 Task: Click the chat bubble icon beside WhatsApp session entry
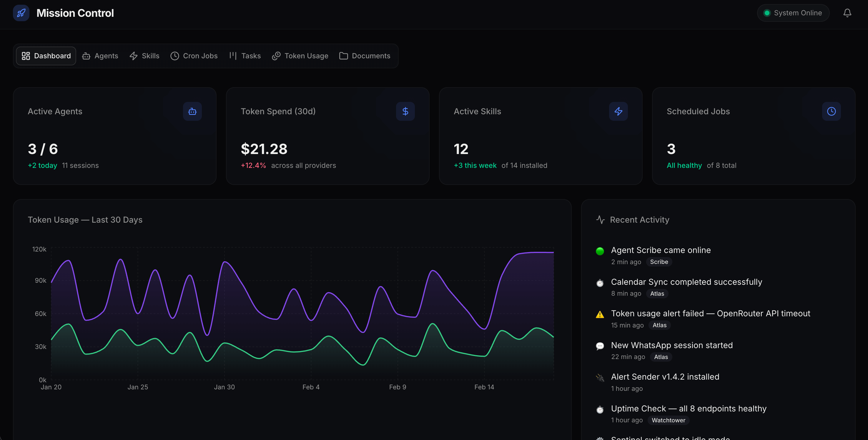[600, 346]
